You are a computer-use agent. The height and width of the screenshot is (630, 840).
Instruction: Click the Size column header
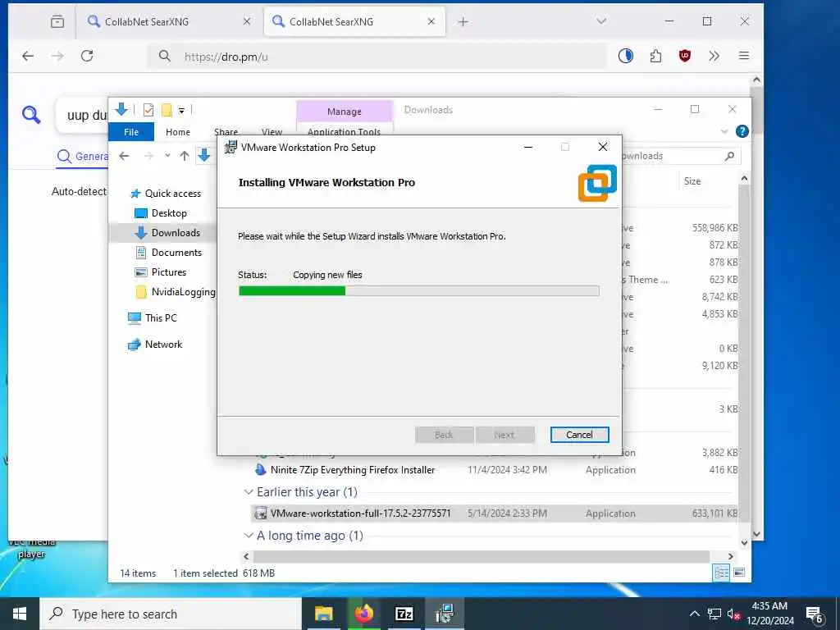tap(692, 181)
